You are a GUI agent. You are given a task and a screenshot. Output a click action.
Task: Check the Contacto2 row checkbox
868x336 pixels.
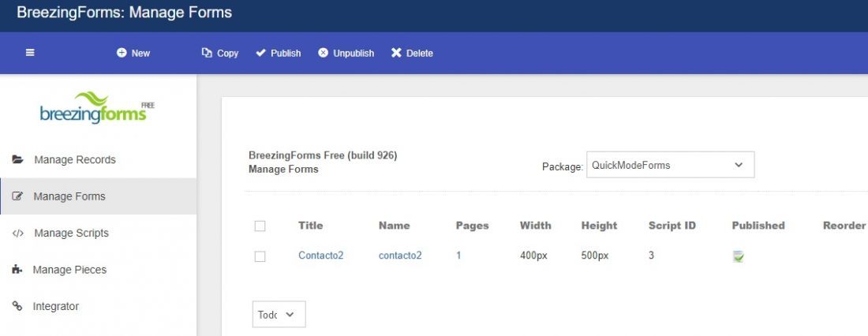pos(260,256)
